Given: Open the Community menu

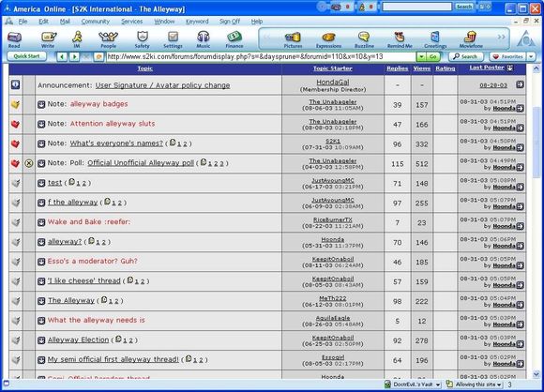Looking at the screenshot, I should 95,22.
